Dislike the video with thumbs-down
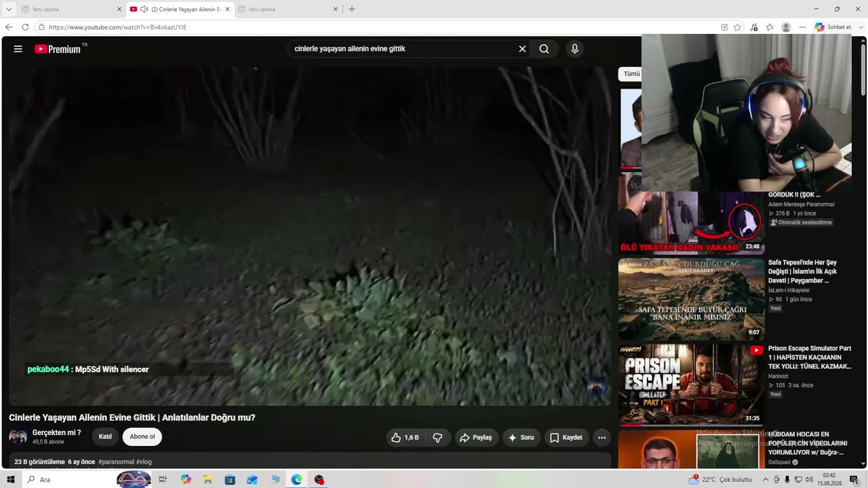Screen dimensions: 868x488 437,438
